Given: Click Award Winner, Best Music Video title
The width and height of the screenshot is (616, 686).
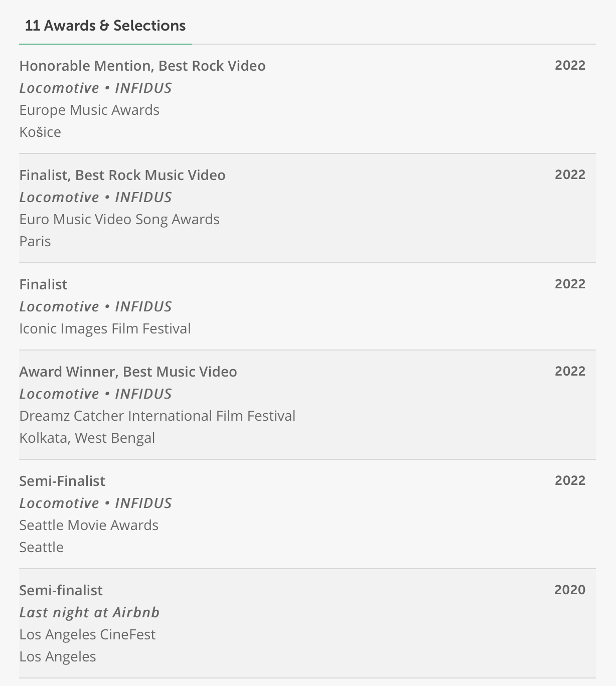Looking at the screenshot, I should point(128,372).
